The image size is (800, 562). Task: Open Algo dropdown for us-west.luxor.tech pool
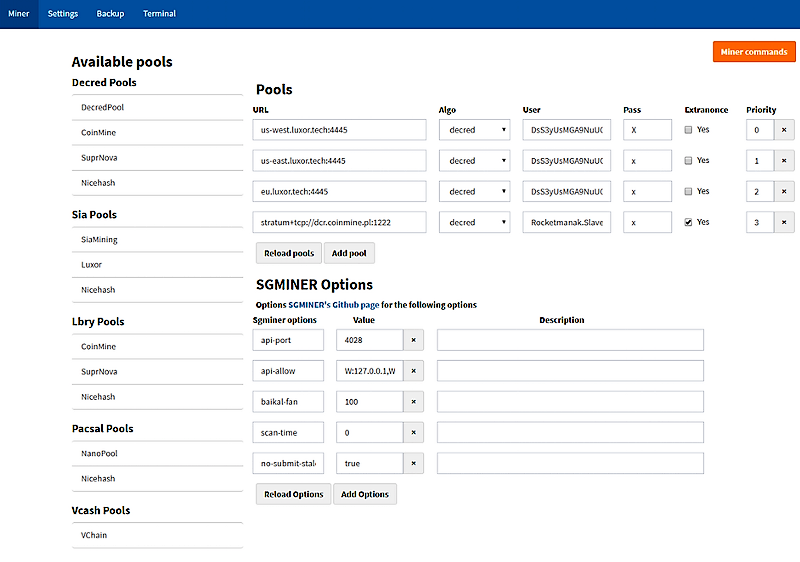474,130
